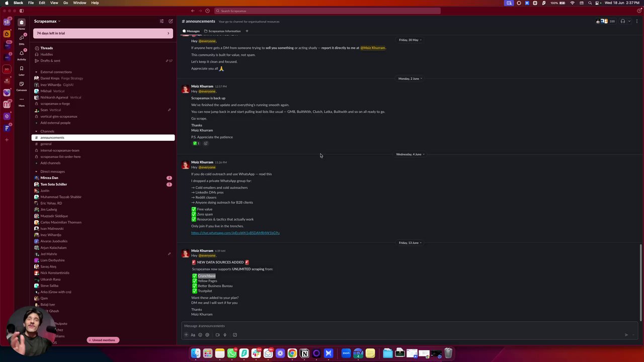
Task: Click Add external people
Action: pos(55,123)
